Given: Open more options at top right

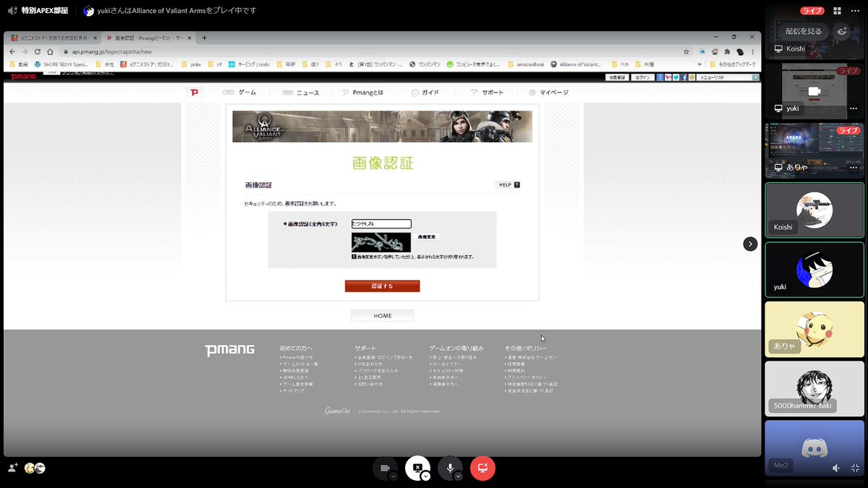Looking at the screenshot, I should [x=854, y=11].
